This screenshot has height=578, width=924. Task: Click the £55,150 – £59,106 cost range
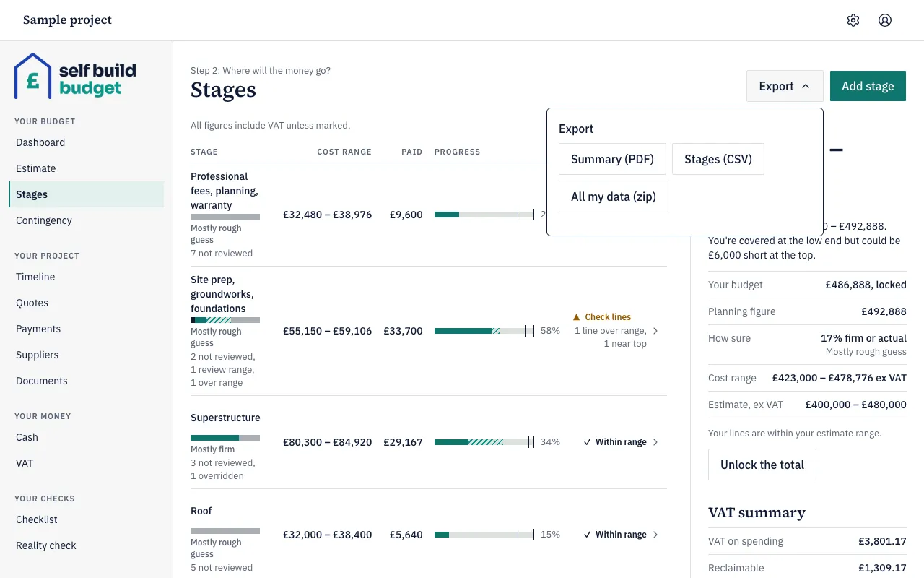point(328,331)
